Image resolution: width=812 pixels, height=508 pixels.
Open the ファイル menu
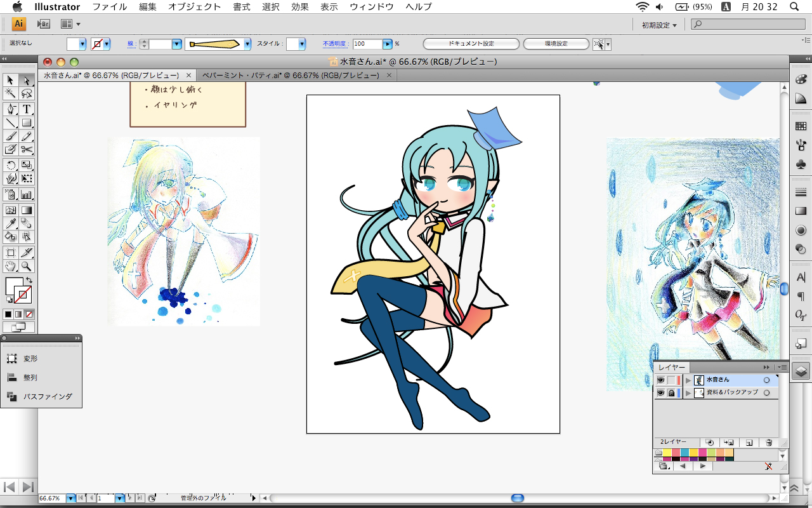(x=109, y=7)
